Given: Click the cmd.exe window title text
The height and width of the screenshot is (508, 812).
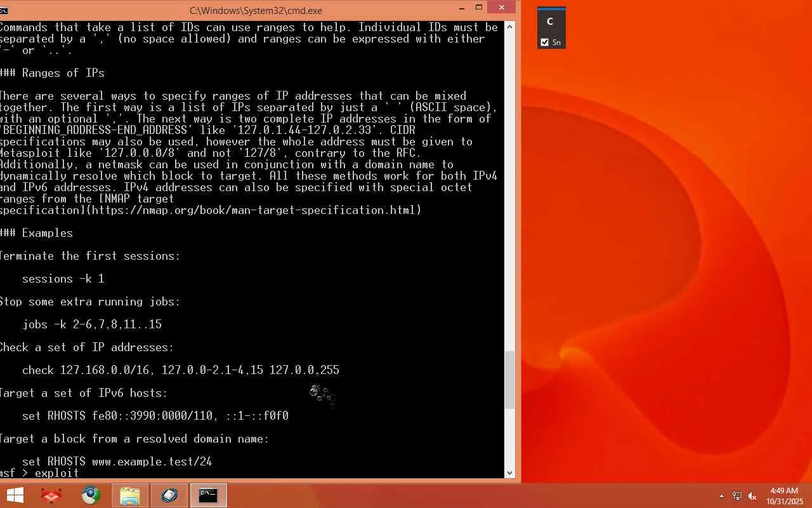Looking at the screenshot, I should point(256,10).
